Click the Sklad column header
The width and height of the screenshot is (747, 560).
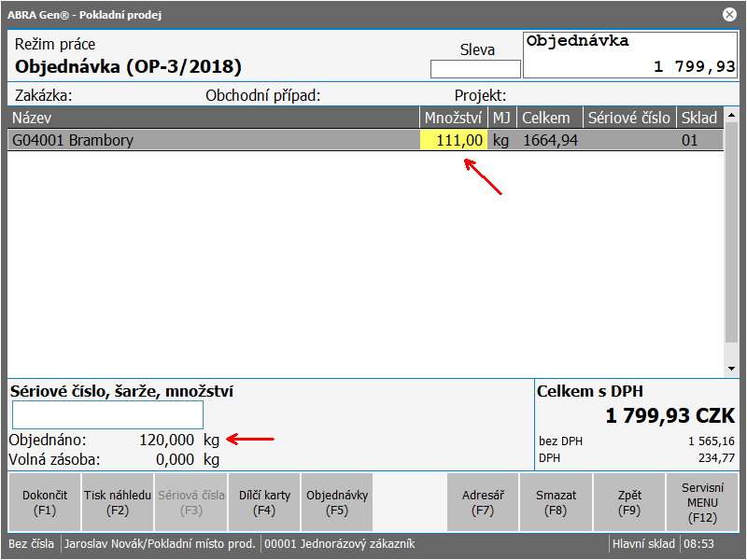coord(699,118)
